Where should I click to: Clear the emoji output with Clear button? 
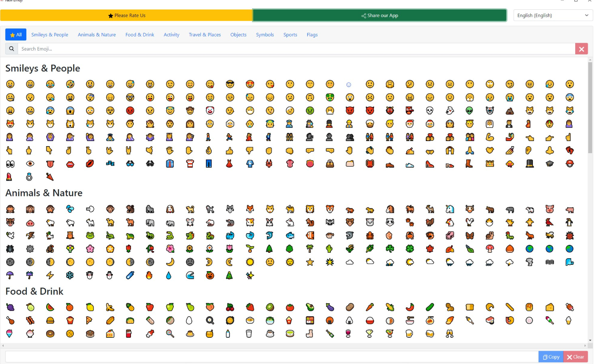576,357
